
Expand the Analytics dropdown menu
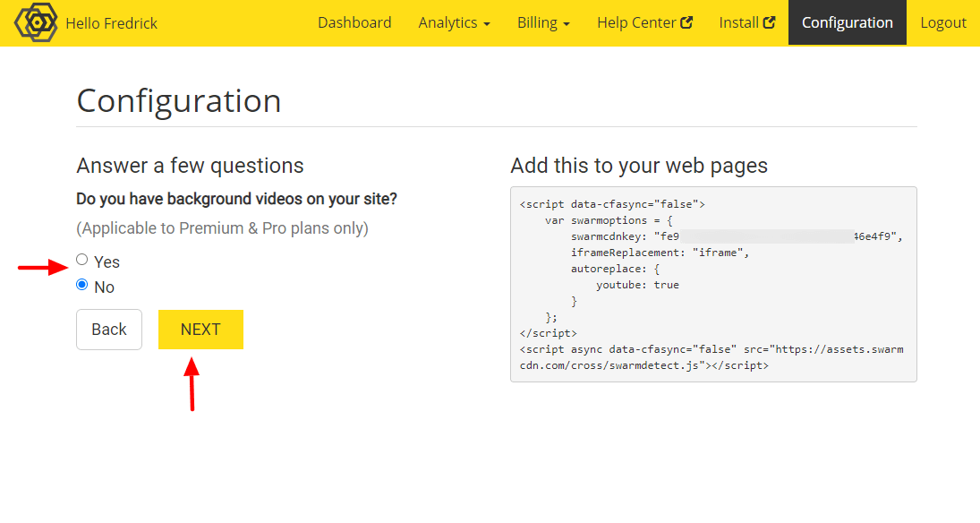(x=455, y=22)
